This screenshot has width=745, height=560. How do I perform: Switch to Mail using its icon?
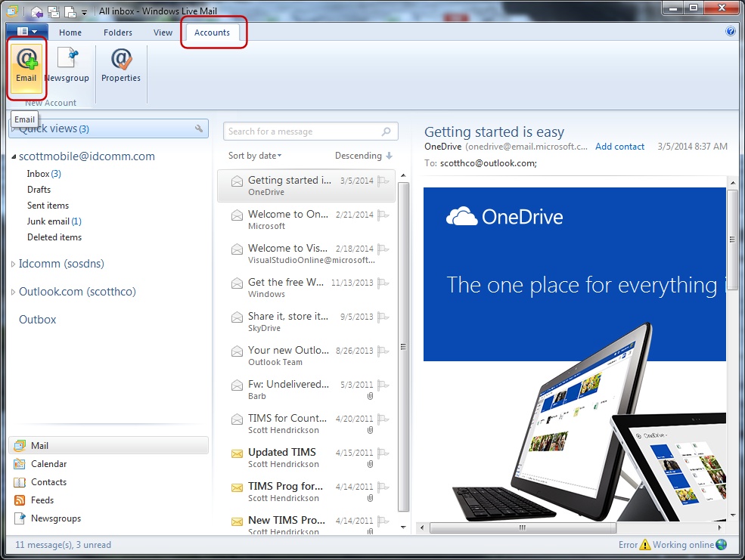point(20,446)
